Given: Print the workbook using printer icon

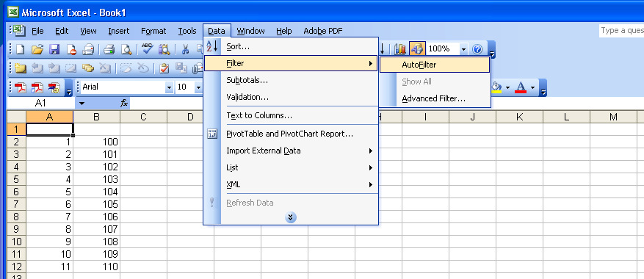Looking at the screenshot, I should 109,49.
